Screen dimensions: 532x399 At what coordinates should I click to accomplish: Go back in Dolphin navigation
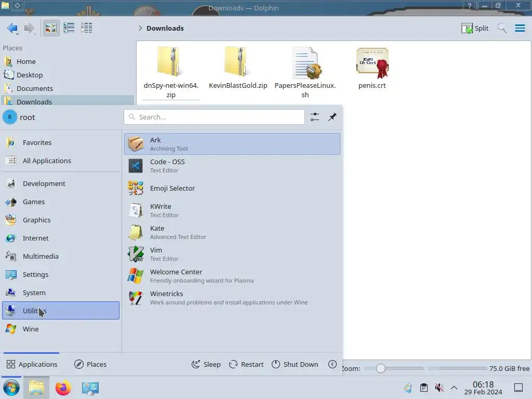tap(12, 28)
